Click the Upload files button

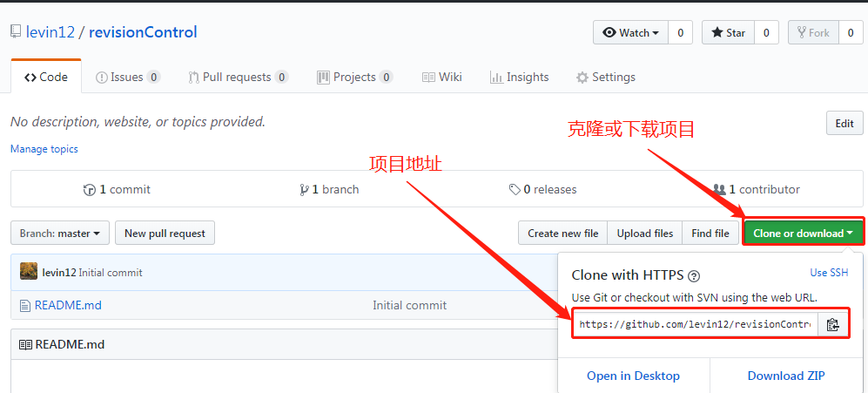pos(645,234)
